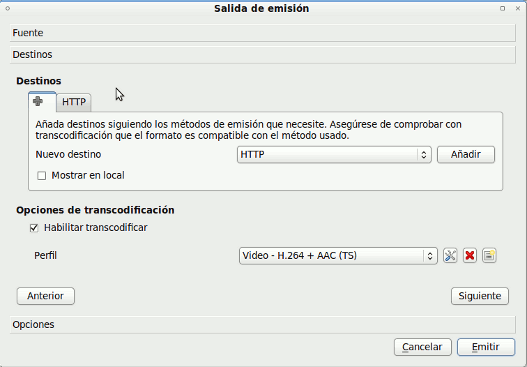Uncheck Habilitar transcodificar
This screenshot has width=527, height=367.
click(34, 228)
